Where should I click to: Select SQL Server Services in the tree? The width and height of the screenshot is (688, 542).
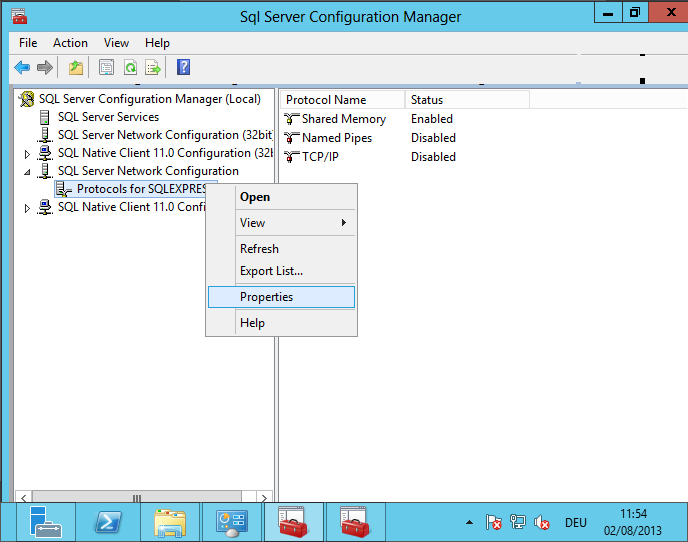(x=108, y=117)
